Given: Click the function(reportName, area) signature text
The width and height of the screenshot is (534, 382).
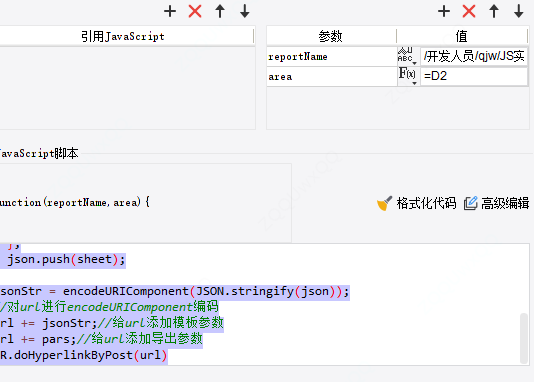Looking at the screenshot, I should coord(75,203).
